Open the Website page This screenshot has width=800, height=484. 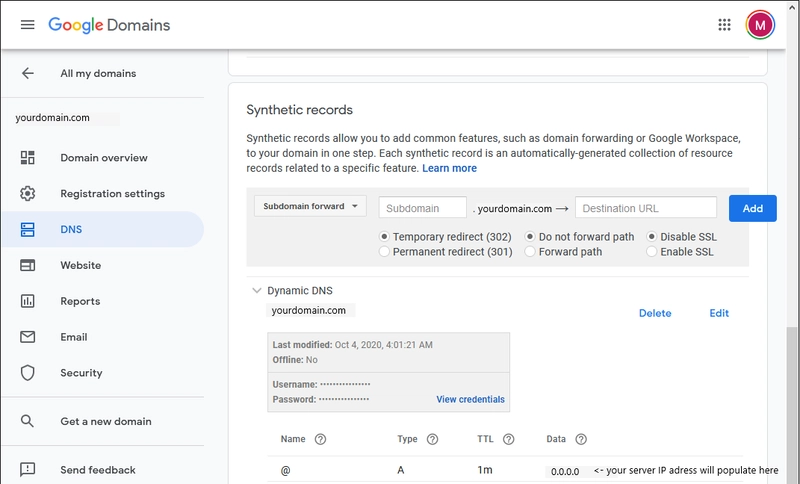click(81, 265)
